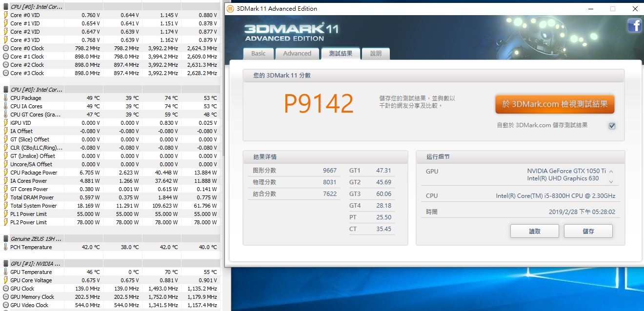This screenshot has height=311, width=644.
Task: Open the Facebook share icon in 3DMark
Action: click(x=634, y=25)
